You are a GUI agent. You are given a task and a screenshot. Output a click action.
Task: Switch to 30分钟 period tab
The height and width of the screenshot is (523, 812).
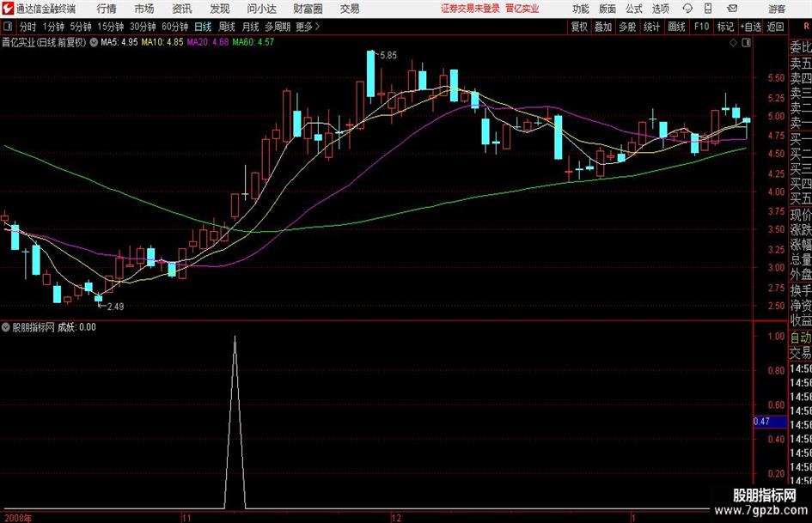[143, 27]
